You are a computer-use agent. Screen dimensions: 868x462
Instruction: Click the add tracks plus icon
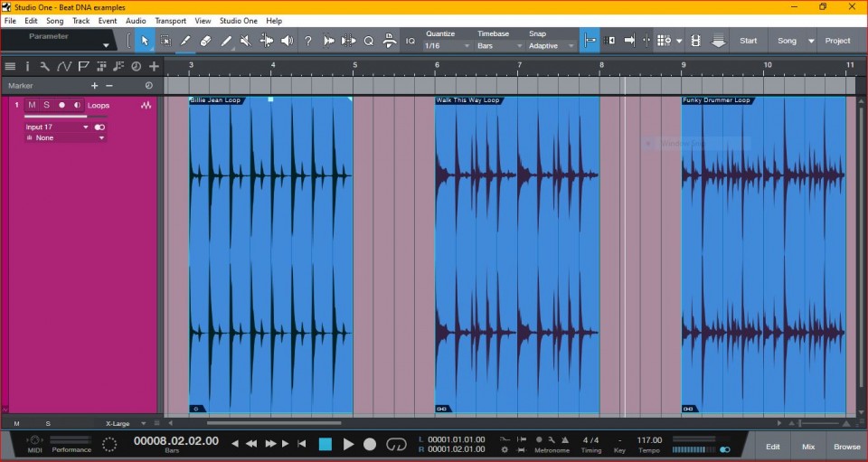pyautogui.click(x=154, y=66)
